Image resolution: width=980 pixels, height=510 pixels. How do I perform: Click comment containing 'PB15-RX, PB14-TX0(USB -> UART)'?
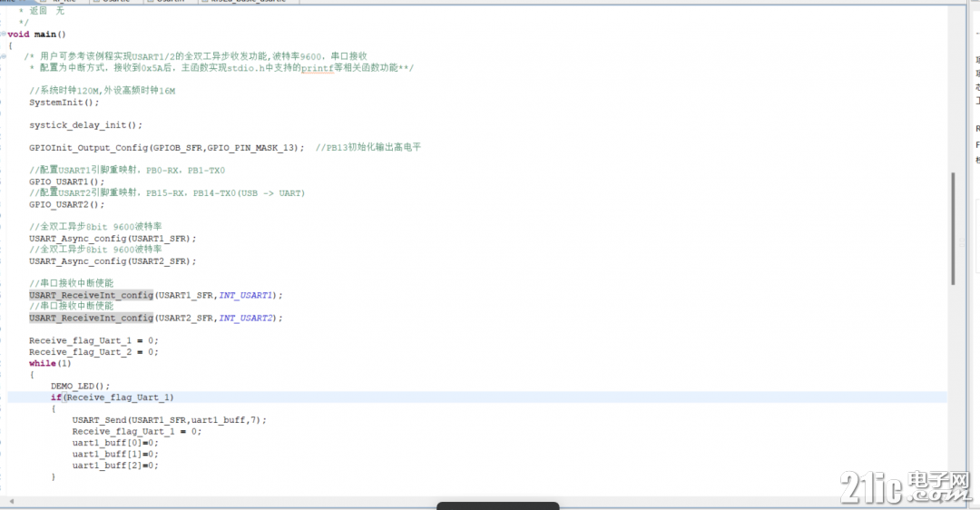point(167,193)
